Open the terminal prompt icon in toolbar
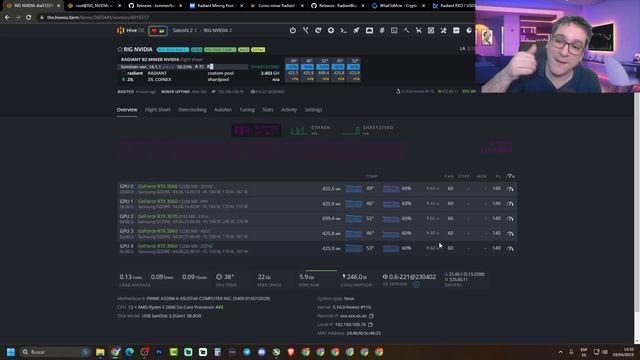Screen dimensions: 640x360 click(x=344, y=30)
